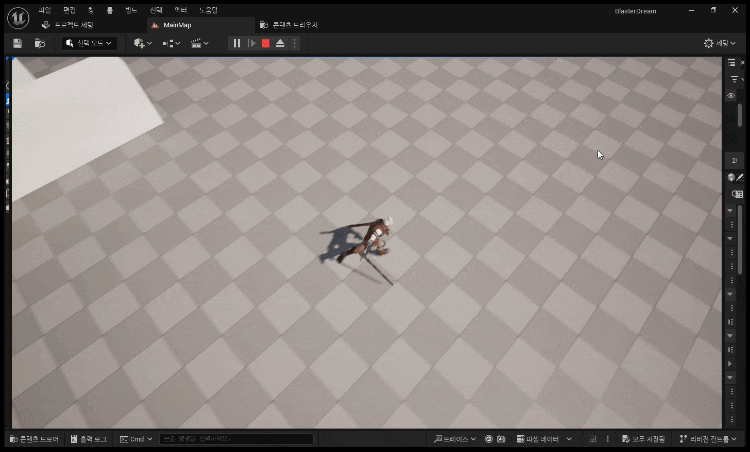Advance the game by one frame
This screenshot has width=750, height=452.
[252, 44]
